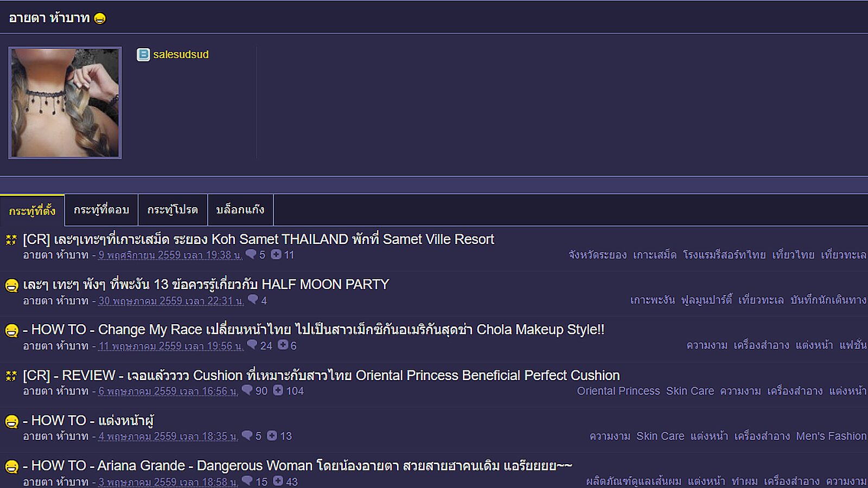Viewport: 868px width, 488px height.
Task: Open the HOW TO Change My Race thread
Action: (317, 330)
